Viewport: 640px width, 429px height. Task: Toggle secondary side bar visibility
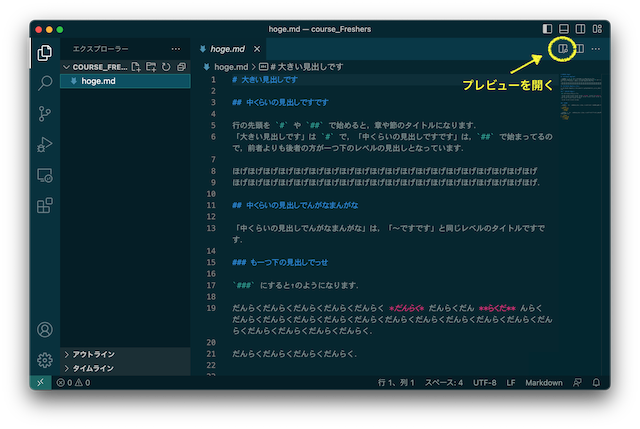click(580, 29)
